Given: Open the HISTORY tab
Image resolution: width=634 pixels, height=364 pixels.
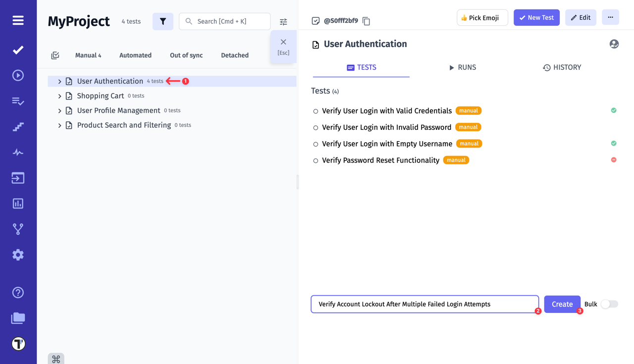Looking at the screenshot, I should pos(562,67).
